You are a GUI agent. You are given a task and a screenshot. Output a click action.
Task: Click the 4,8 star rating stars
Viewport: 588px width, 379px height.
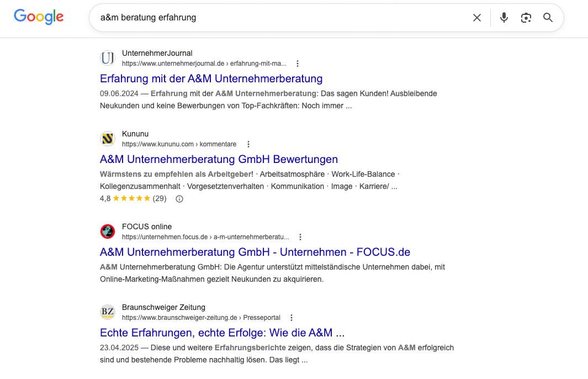[131, 198]
